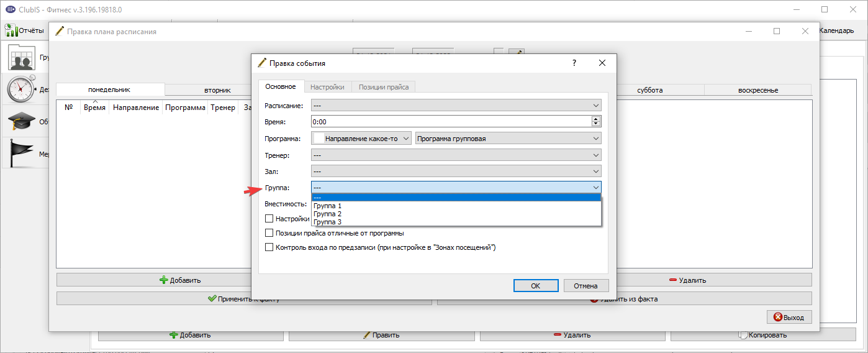Open the Направление какое-то dropdown
Viewport: 868px width, 353px height.
(x=362, y=138)
